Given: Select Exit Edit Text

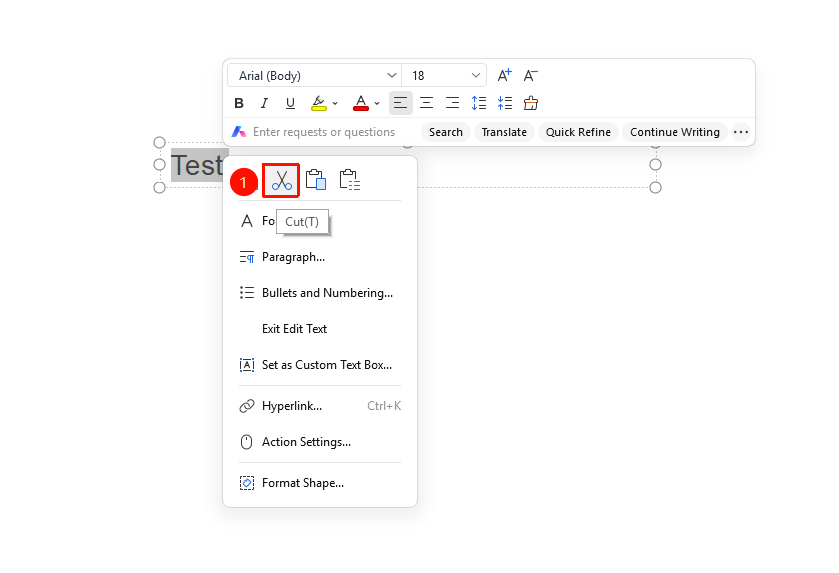Looking at the screenshot, I should 320,329.
